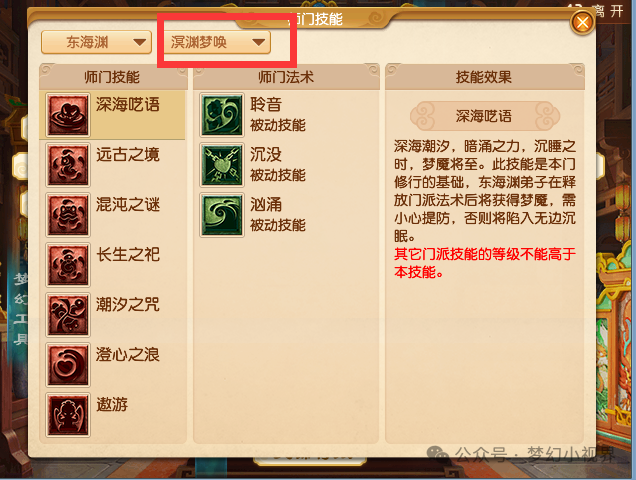The width and height of the screenshot is (636, 480).
Task: Choose the 混沌之谜 skill icon
Action: (x=68, y=215)
